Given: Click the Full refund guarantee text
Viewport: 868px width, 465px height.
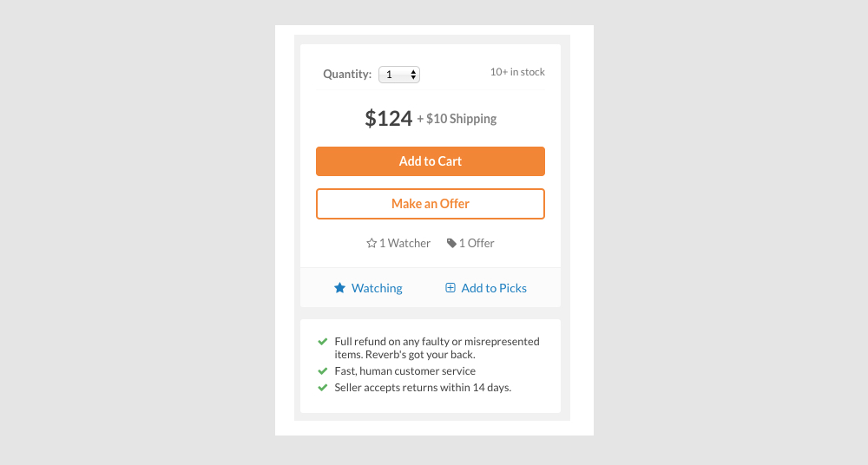Looking at the screenshot, I should point(437,348).
